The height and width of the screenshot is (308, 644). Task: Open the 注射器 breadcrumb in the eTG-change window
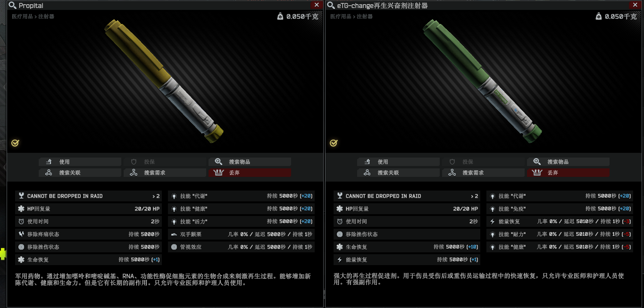pyautogui.click(x=365, y=17)
